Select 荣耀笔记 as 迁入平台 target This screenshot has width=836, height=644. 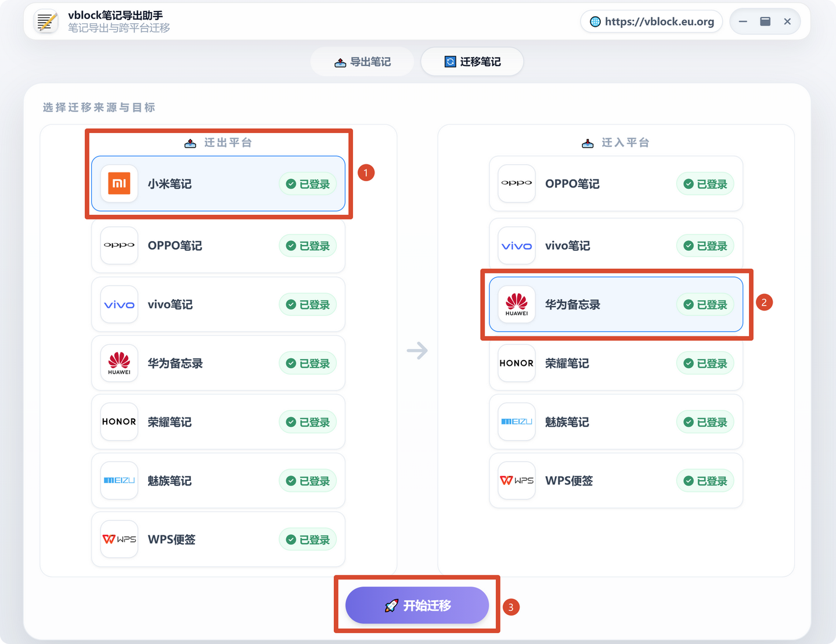click(x=616, y=363)
